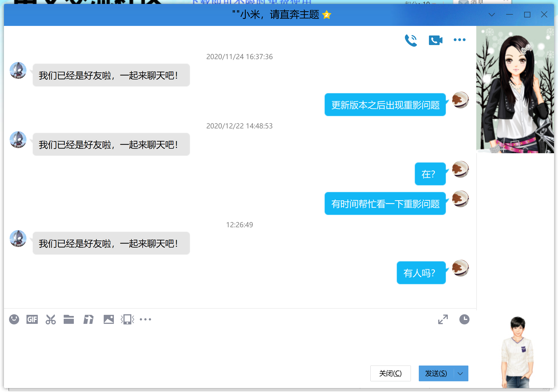Image resolution: width=558 pixels, height=392 pixels.
Task: Expand the title bar chevron menu
Action: 491,15
